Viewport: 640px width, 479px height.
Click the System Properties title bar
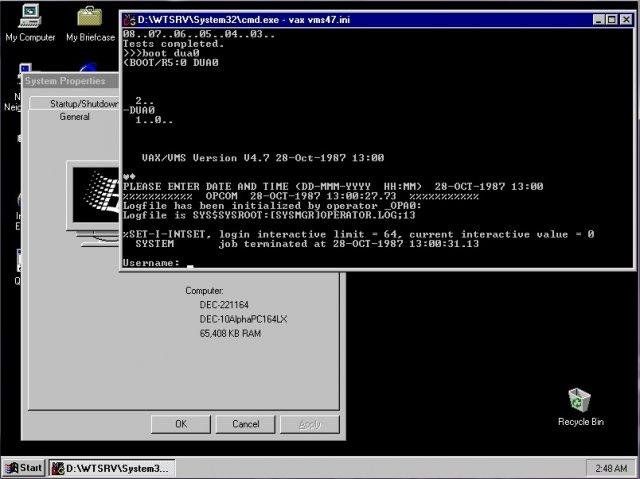click(70, 81)
